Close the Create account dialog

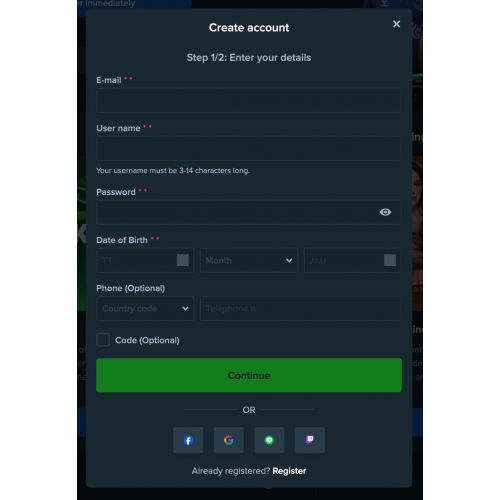(x=396, y=24)
